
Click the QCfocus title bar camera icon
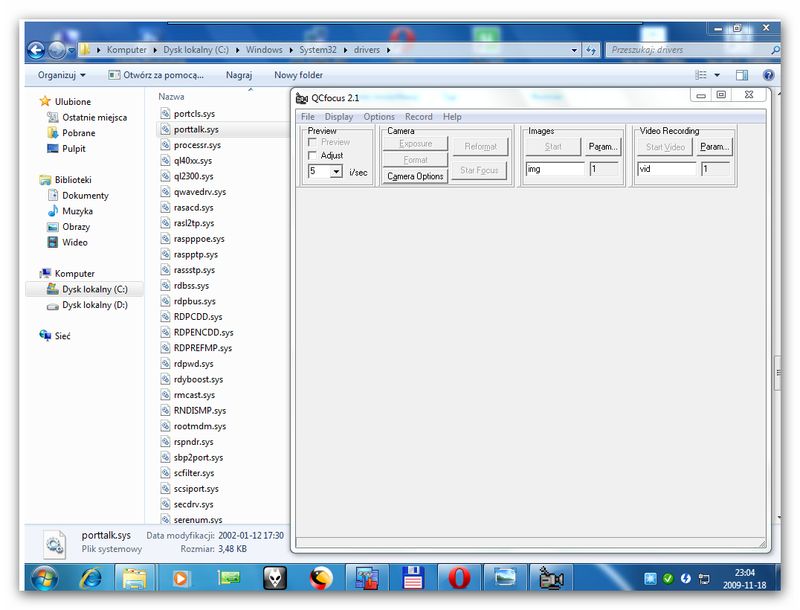[302, 98]
